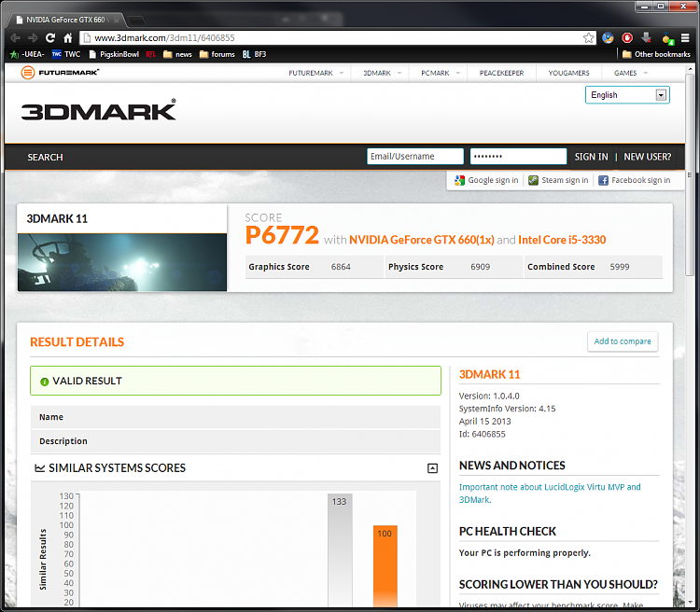Close the NVIDIA GeForce GTX 660 tab
700x612 pixels.
point(116,21)
